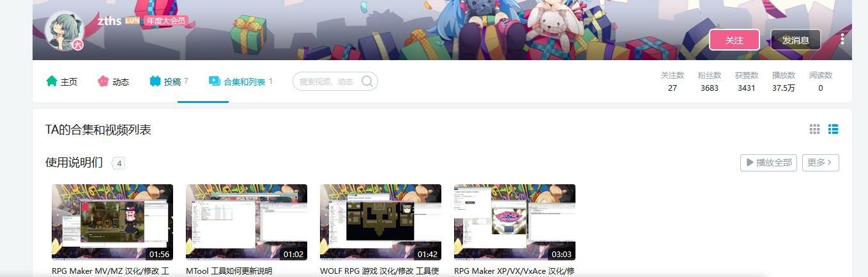Image resolution: width=868 pixels, height=277 pixels.
Task: Open the 使用说明们 collection title
Action: coord(74,162)
